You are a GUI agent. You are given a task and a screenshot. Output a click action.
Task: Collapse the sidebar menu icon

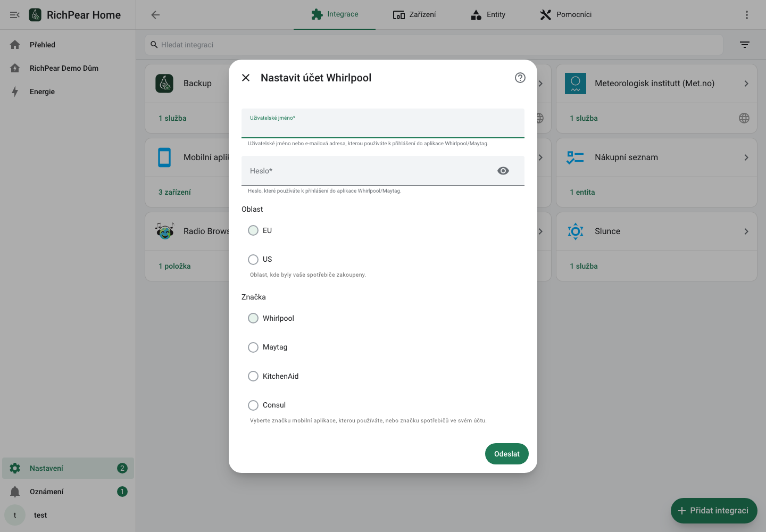15,15
